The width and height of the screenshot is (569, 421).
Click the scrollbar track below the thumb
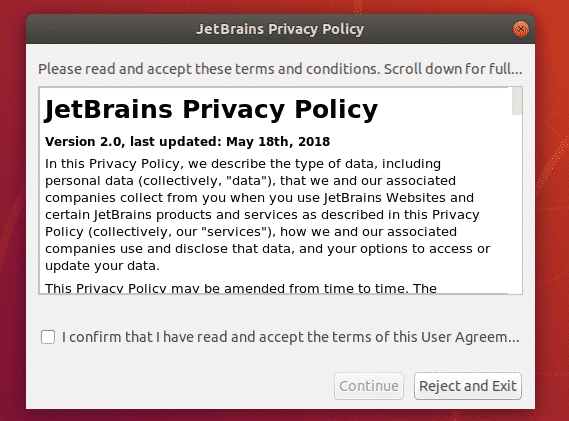point(517,203)
